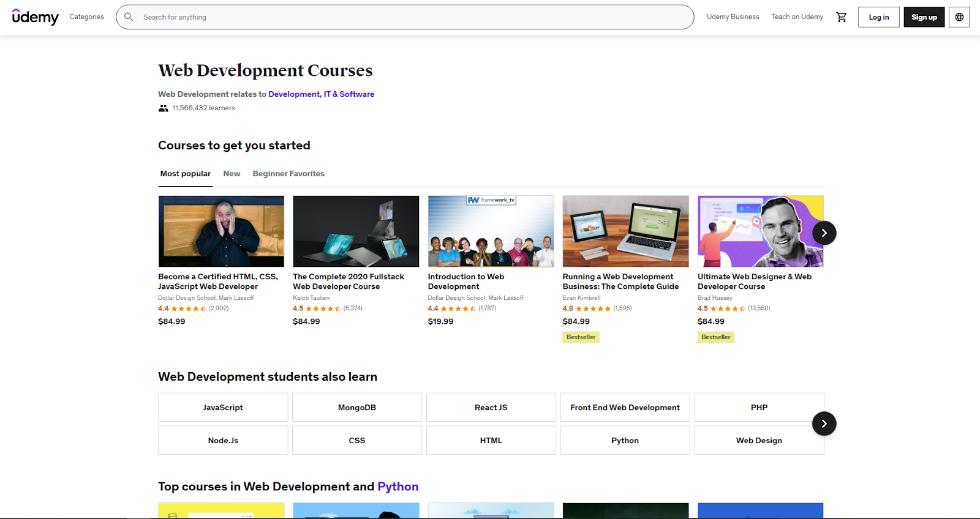Open Become a Certified HTML, CSS title

click(x=218, y=282)
